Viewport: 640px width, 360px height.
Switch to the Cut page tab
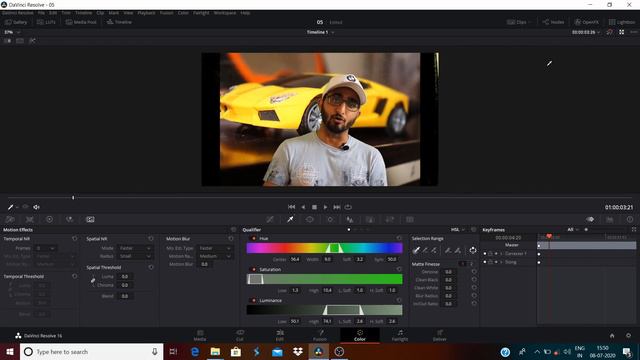[240, 336]
